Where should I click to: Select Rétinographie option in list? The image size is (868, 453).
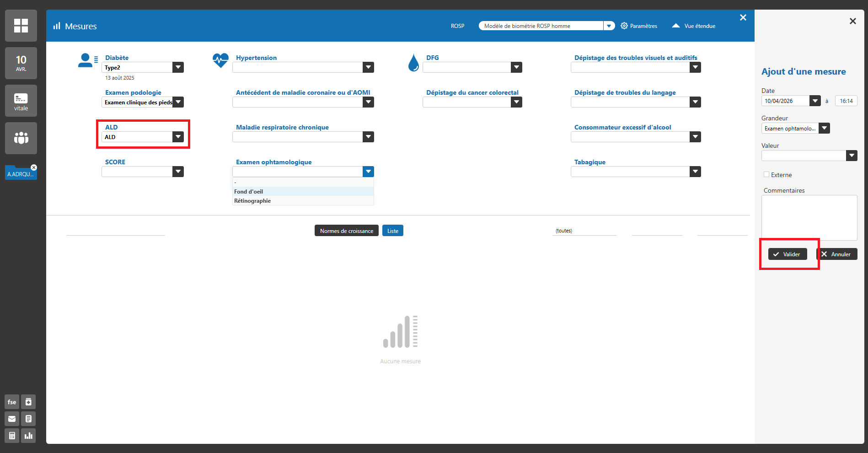click(252, 201)
